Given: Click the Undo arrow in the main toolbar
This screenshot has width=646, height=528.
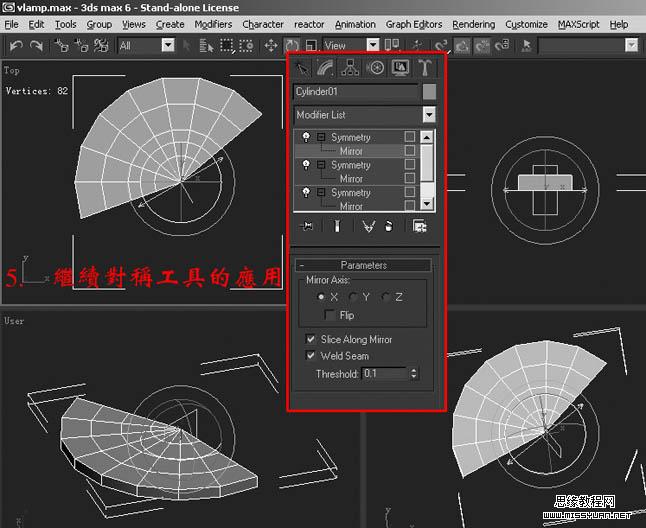Looking at the screenshot, I should [x=16, y=45].
